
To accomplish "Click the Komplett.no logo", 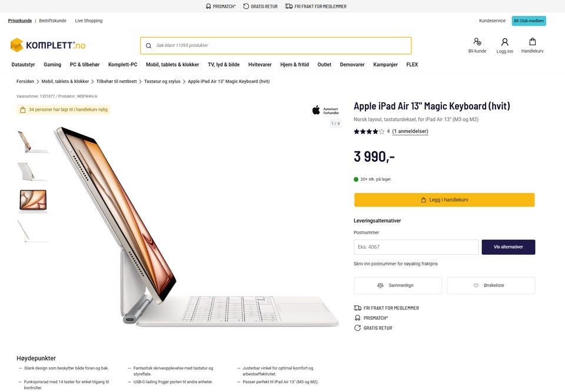I will click(x=48, y=45).
